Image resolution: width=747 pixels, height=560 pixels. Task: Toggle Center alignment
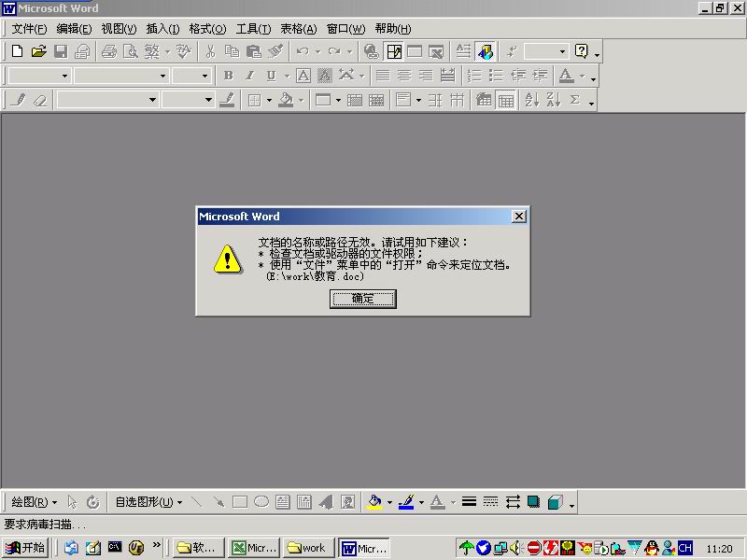pos(404,76)
